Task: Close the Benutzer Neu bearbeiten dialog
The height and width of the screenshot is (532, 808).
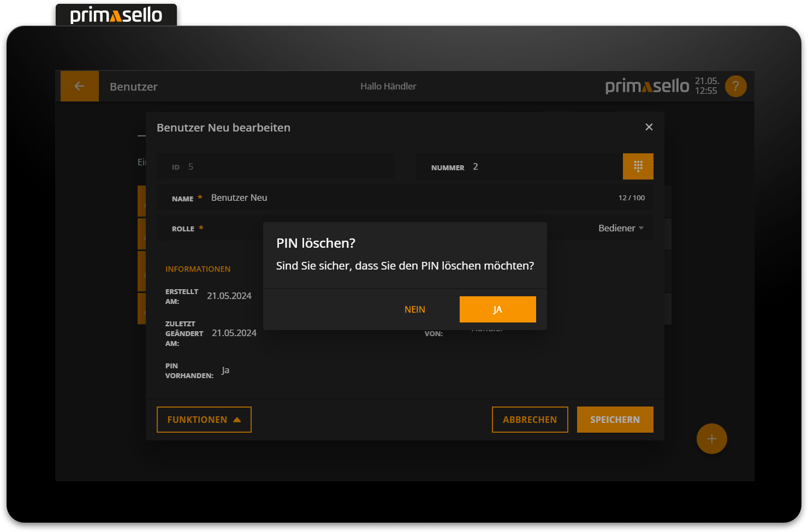Action: [x=649, y=127]
